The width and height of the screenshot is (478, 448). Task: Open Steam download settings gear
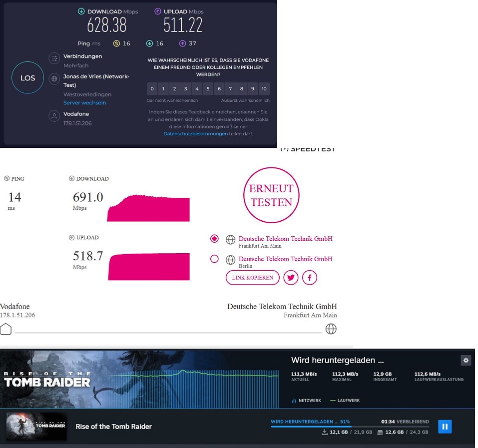466,360
